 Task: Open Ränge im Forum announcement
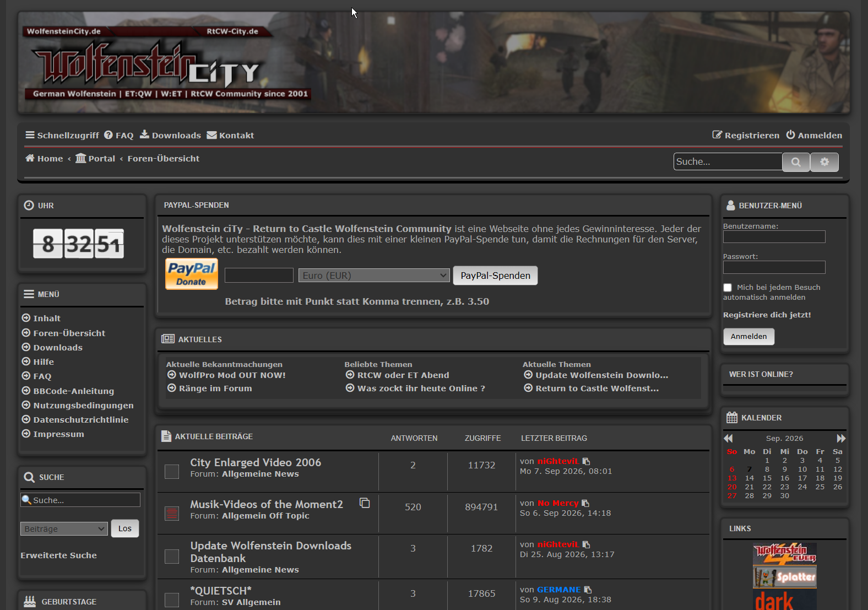215,388
